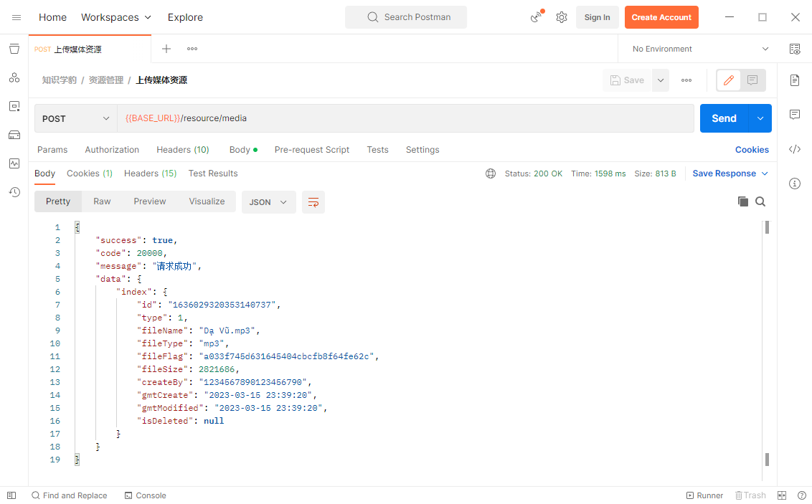
Task: Toggle line wrapping in the response viewer
Action: 313,201
